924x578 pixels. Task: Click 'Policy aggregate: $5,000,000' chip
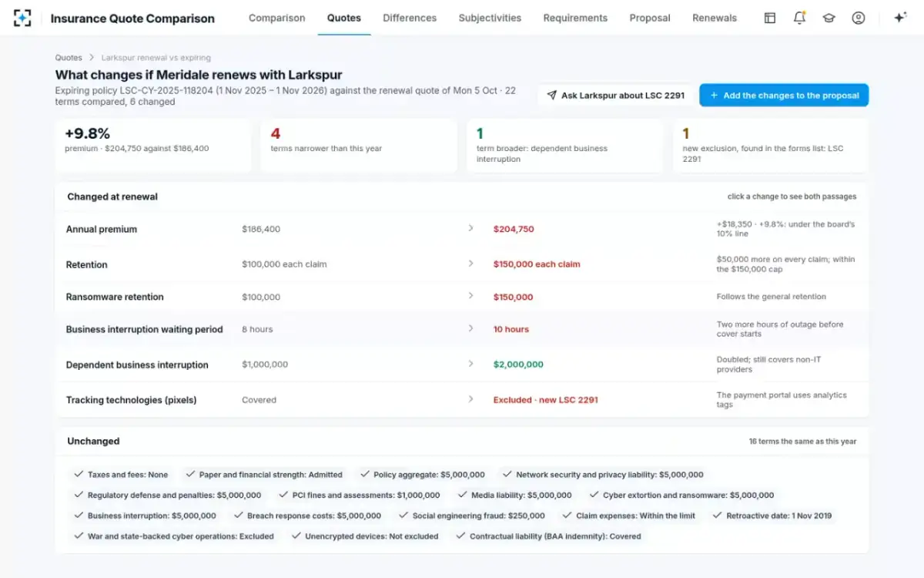pyautogui.click(x=422, y=475)
